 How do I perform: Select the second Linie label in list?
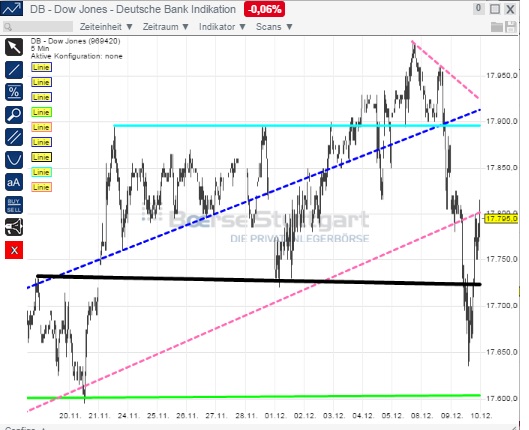41,82
